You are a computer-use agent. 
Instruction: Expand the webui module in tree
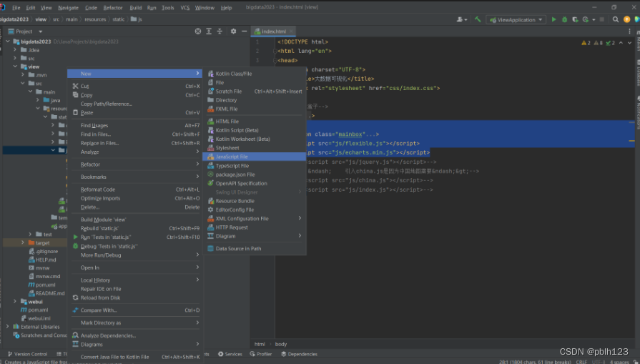point(15,302)
